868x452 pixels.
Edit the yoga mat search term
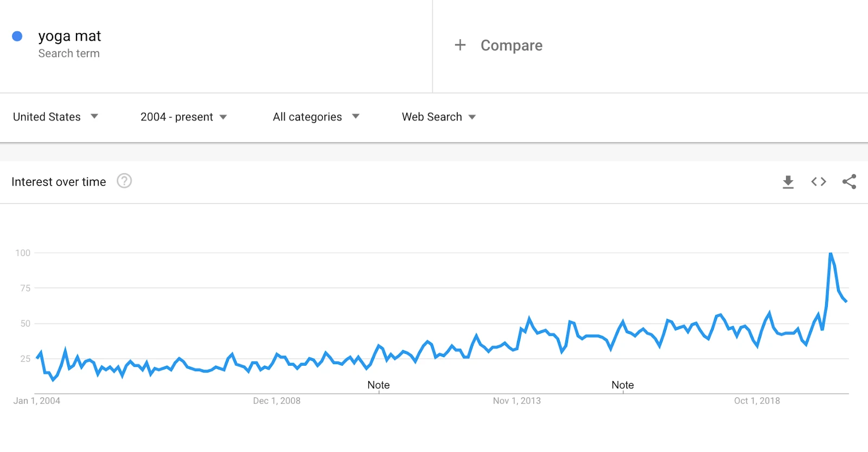point(69,36)
